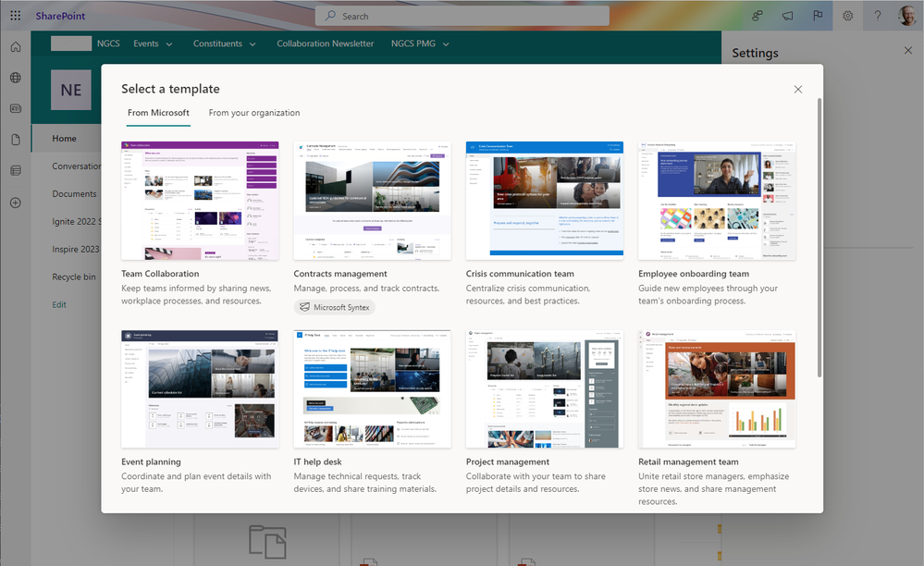Select the Team Collaboration template thumbnail
Screen dimensions: 924x566
point(200,201)
